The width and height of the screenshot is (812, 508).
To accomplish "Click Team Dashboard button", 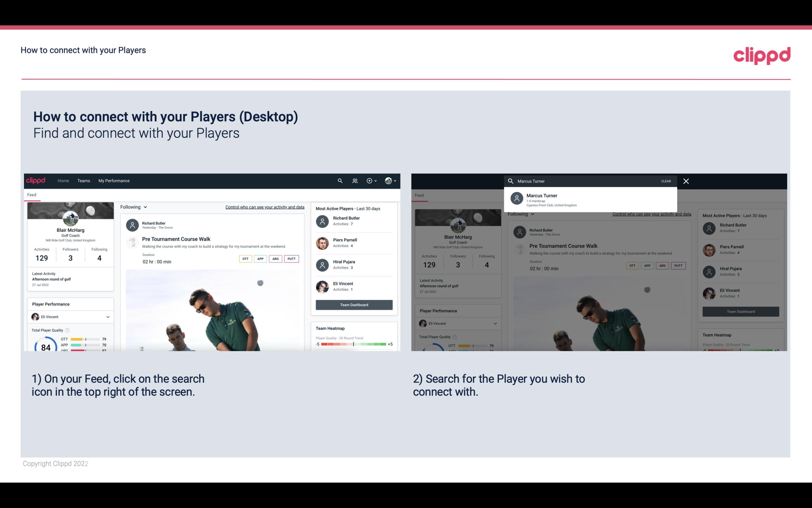I will [x=354, y=304].
